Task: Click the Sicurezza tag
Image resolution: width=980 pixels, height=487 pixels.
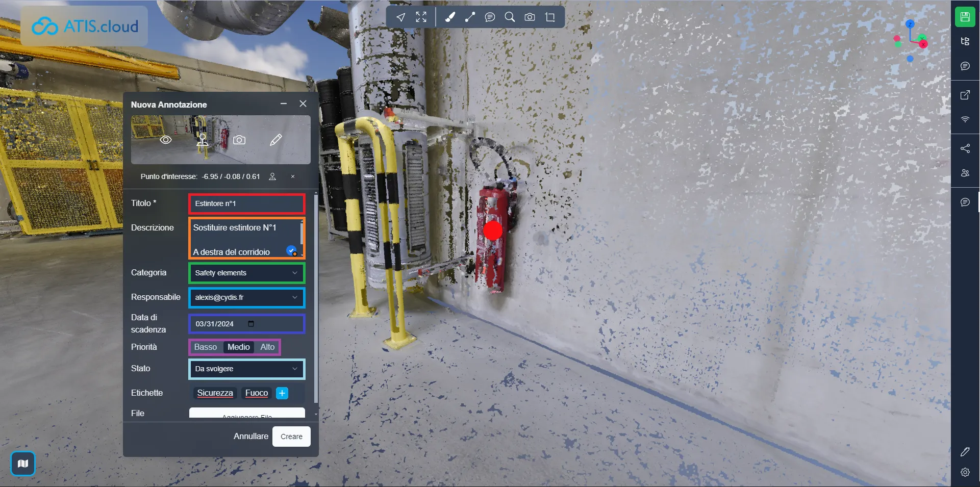Action: pyautogui.click(x=215, y=393)
